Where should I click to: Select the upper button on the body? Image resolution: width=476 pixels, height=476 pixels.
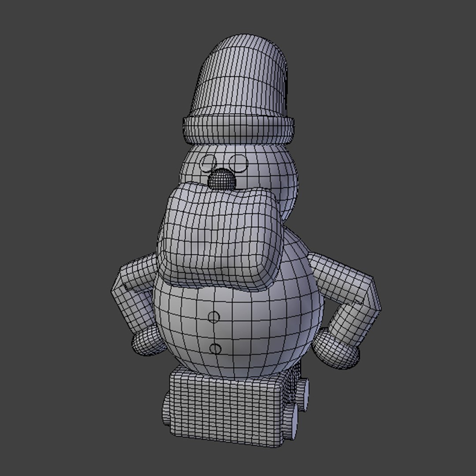pyautogui.click(x=214, y=317)
